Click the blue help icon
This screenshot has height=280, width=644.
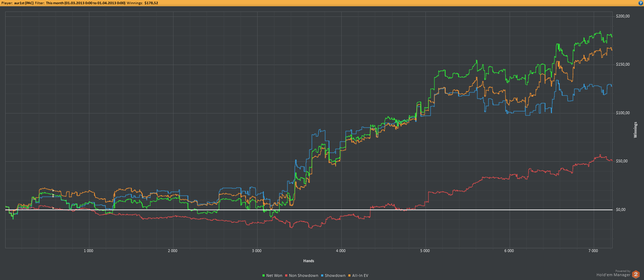[641, 3]
